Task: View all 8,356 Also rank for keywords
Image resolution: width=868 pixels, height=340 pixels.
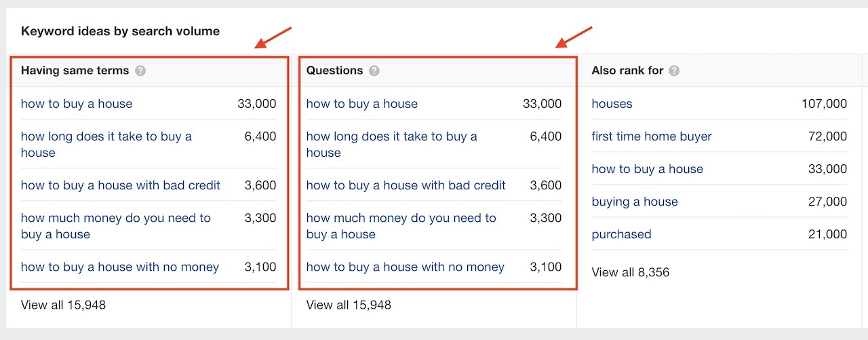Action: click(630, 272)
